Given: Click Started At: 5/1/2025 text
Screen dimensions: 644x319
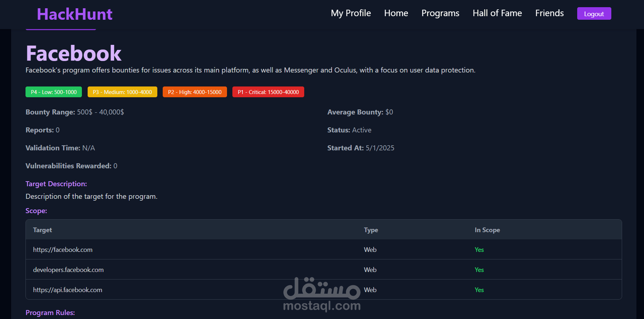Looking at the screenshot, I should (x=361, y=148).
